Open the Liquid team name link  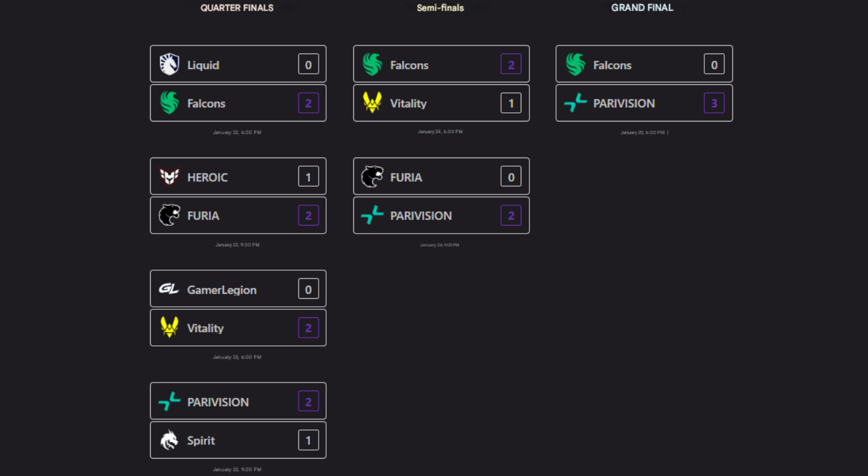click(203, 65)
